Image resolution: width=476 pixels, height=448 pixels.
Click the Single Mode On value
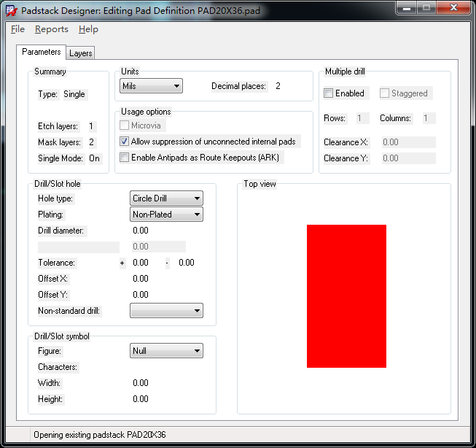click(95, 158)
